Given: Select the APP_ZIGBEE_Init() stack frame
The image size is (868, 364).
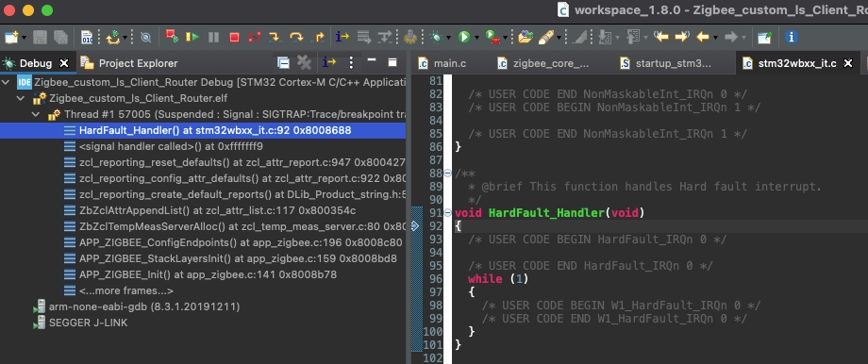Looking at the screenshot, I should click(x=203, y=274).
